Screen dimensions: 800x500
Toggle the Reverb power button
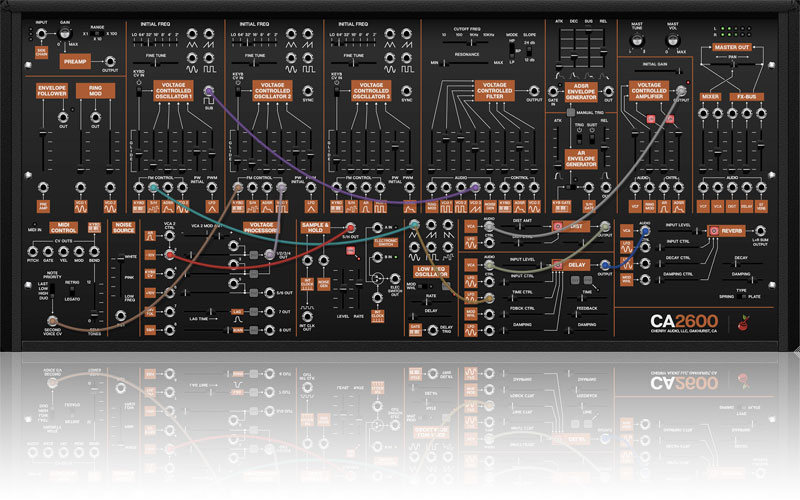coord(713,231)
